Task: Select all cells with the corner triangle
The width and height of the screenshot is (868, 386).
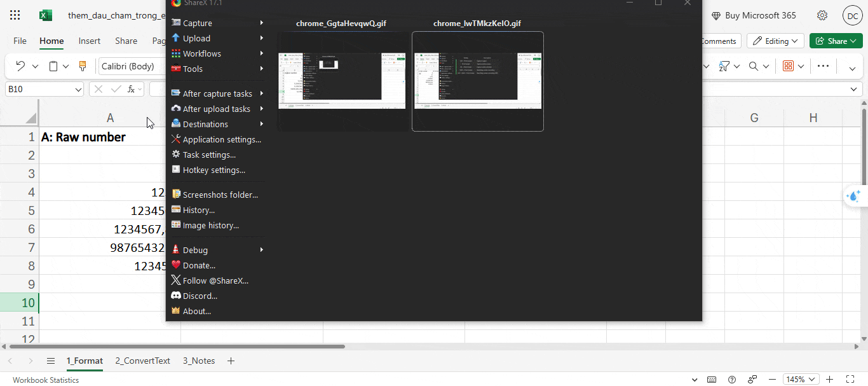Action: click(x=31, y=118)
